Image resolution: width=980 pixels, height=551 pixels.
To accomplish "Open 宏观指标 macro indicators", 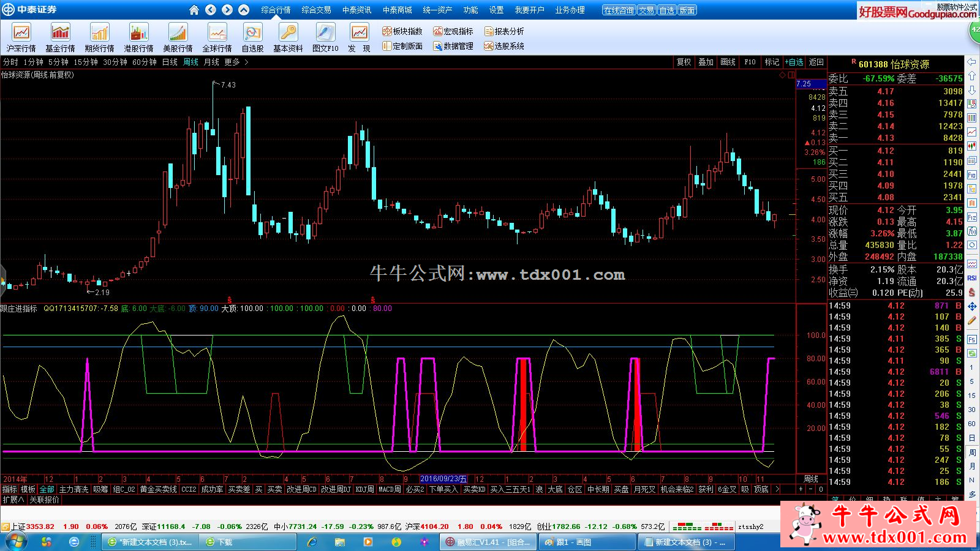I will point(453,31).
